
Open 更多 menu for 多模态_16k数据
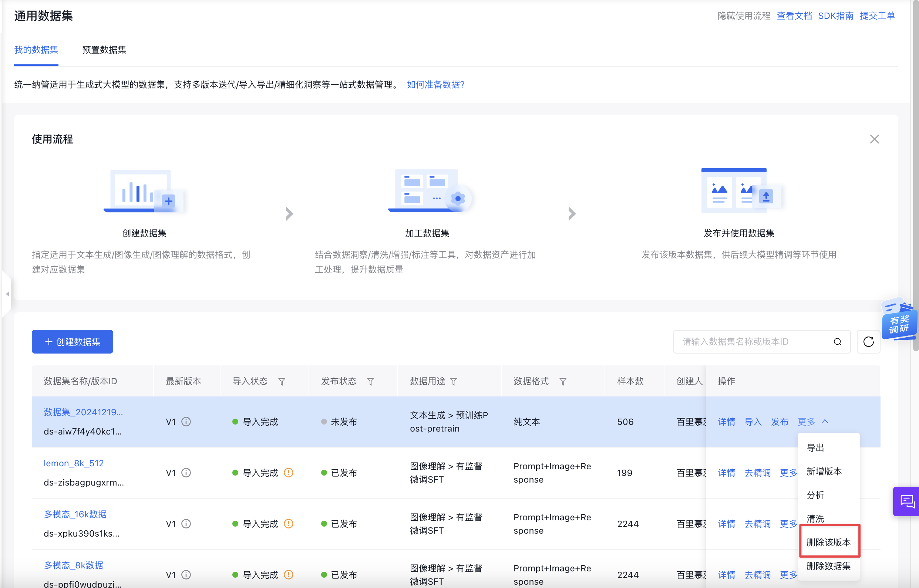click(x=788, y=524)
